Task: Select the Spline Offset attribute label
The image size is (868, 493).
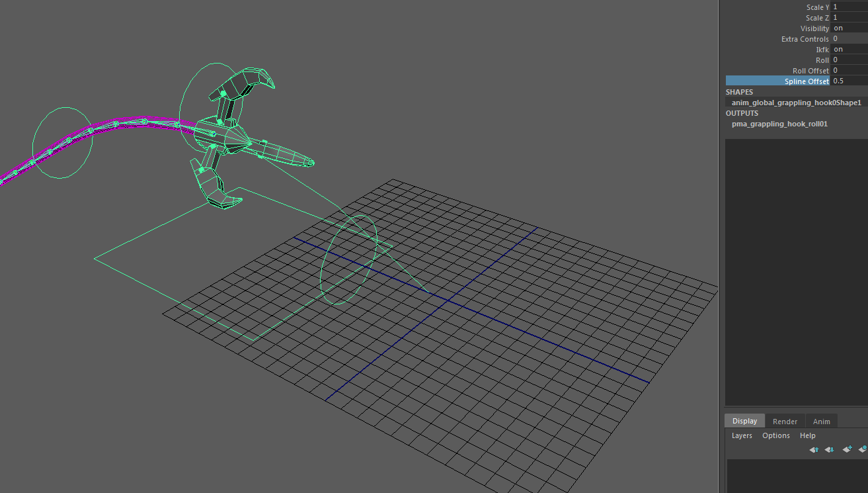Action: (807, 81)
